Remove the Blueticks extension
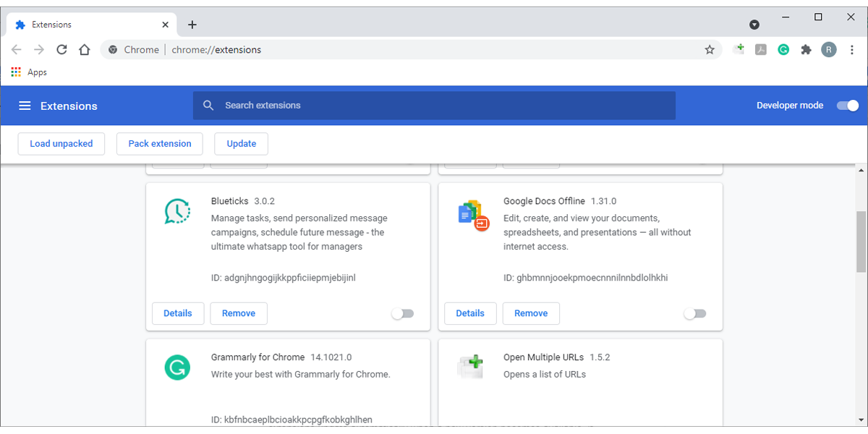This screenshot has height=434, width=868. click(x=239, y=313)
